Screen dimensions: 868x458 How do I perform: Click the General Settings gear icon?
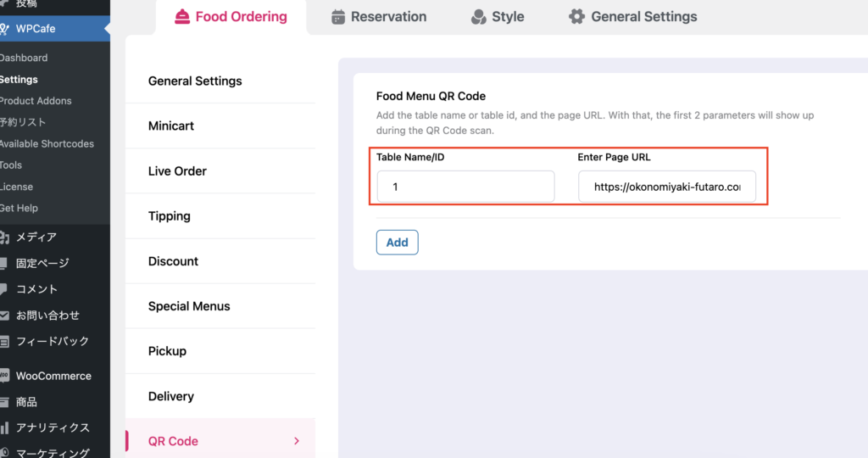(577, 16)
